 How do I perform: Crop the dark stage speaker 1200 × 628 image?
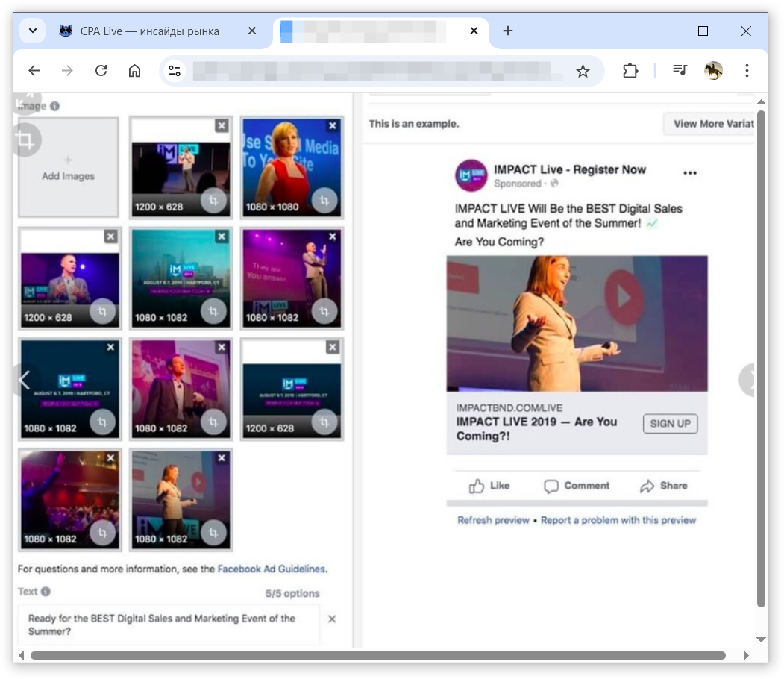(213, 201)
